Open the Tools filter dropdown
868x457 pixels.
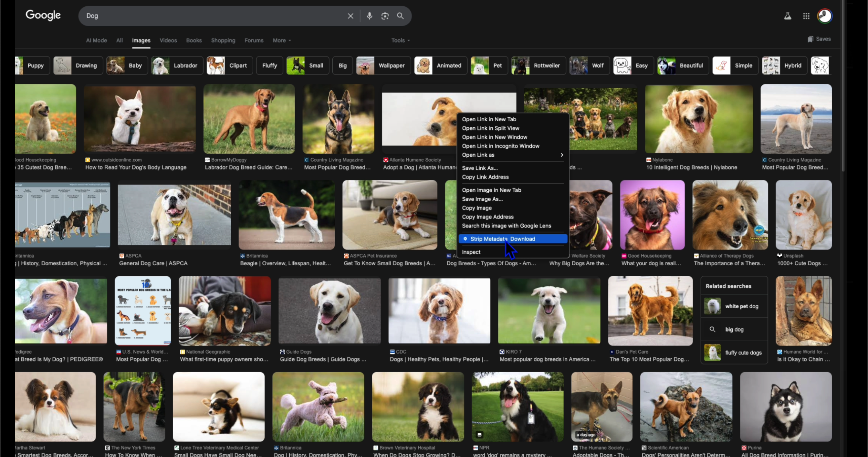point(400,41)
